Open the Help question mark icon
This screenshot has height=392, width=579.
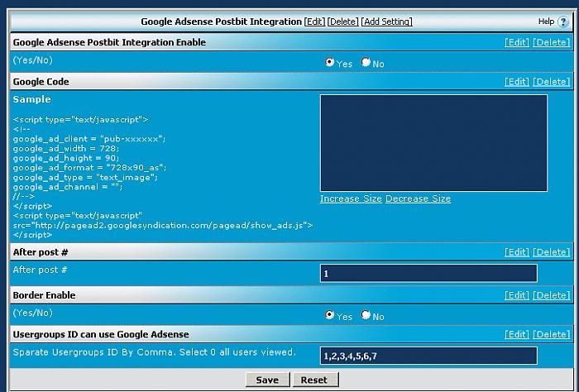[563, 22]
